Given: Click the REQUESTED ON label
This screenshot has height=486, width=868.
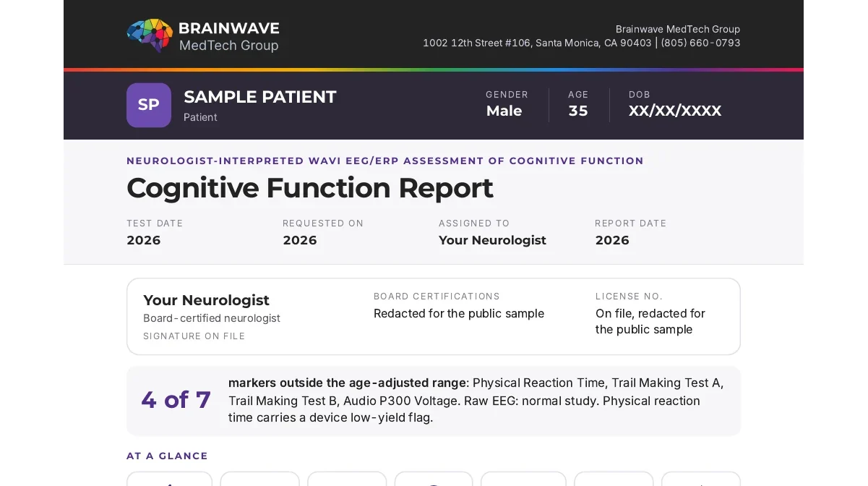Looking at the screenshot, I should point(323,223).
